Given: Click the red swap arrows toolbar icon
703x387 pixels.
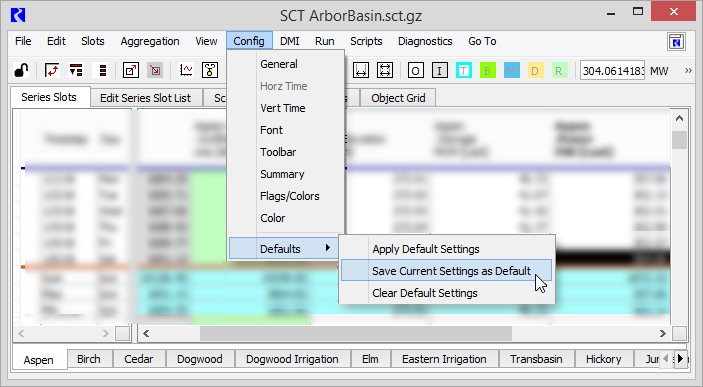Looking at the screenshot, I should click(52, 70).
